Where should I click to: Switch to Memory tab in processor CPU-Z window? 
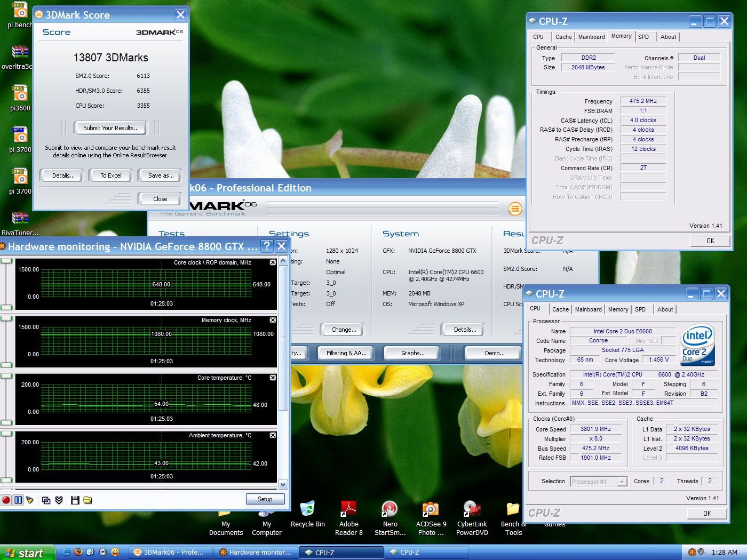point(618,309)
